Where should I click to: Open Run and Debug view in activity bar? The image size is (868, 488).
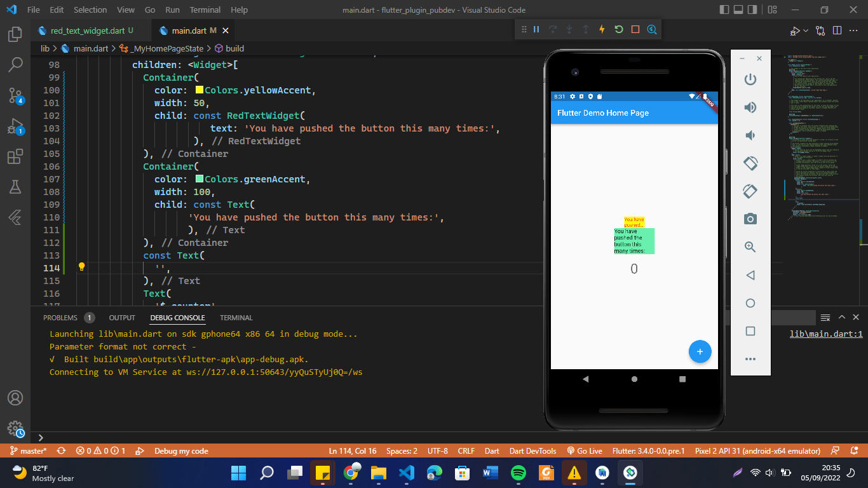pyautogui.click(x=15, y=126)
